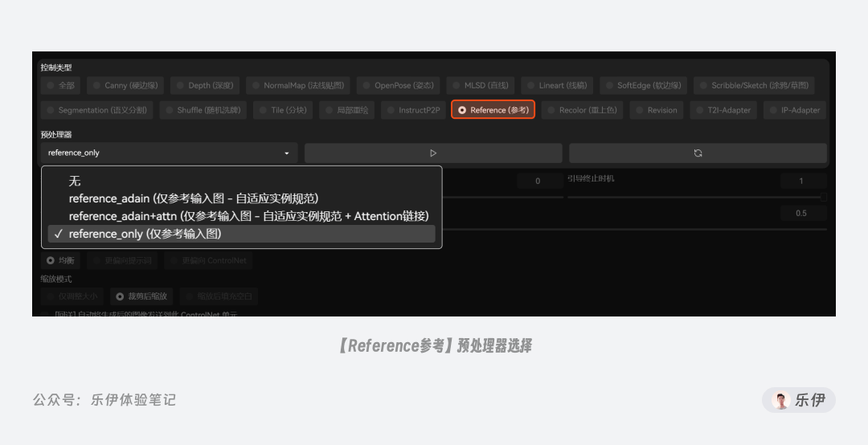Viewport: 868px width, 445px height.
Task: Pick the IP-Adapter control type
Action: pos(795,110)
